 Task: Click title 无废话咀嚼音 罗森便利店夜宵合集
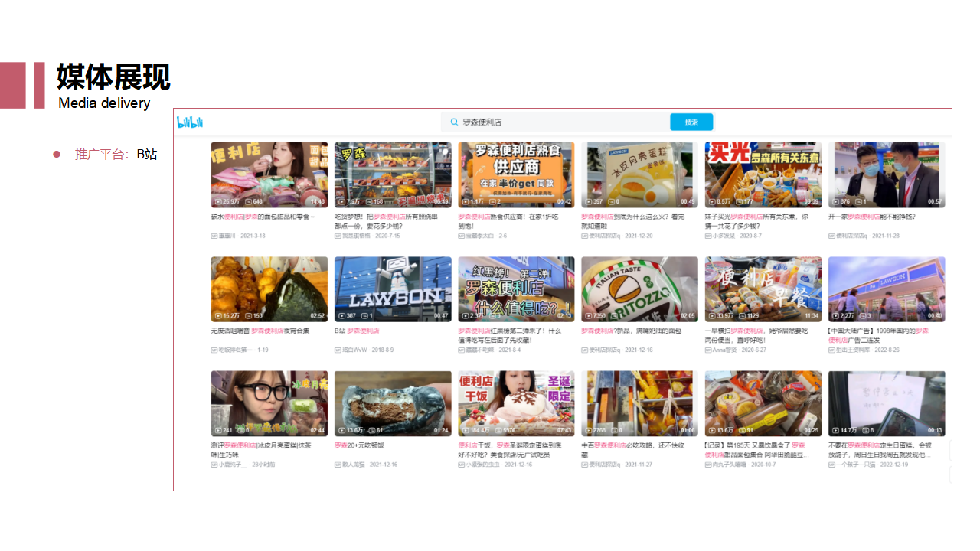click(260, 331)
